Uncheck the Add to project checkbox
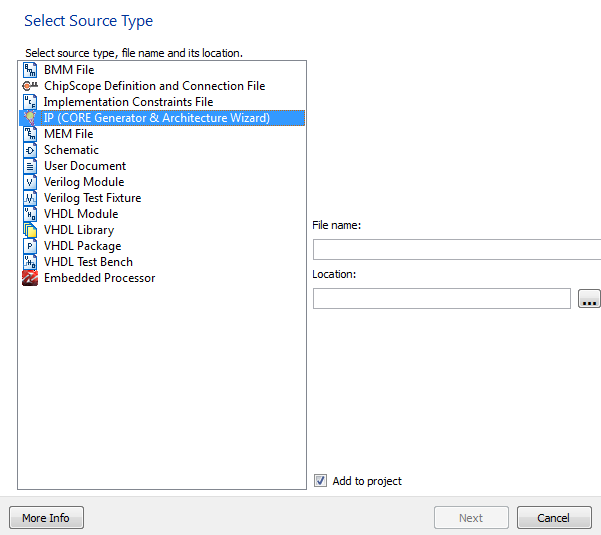The height and width of the screenshot is (535, 601). [x=320, y=481]
